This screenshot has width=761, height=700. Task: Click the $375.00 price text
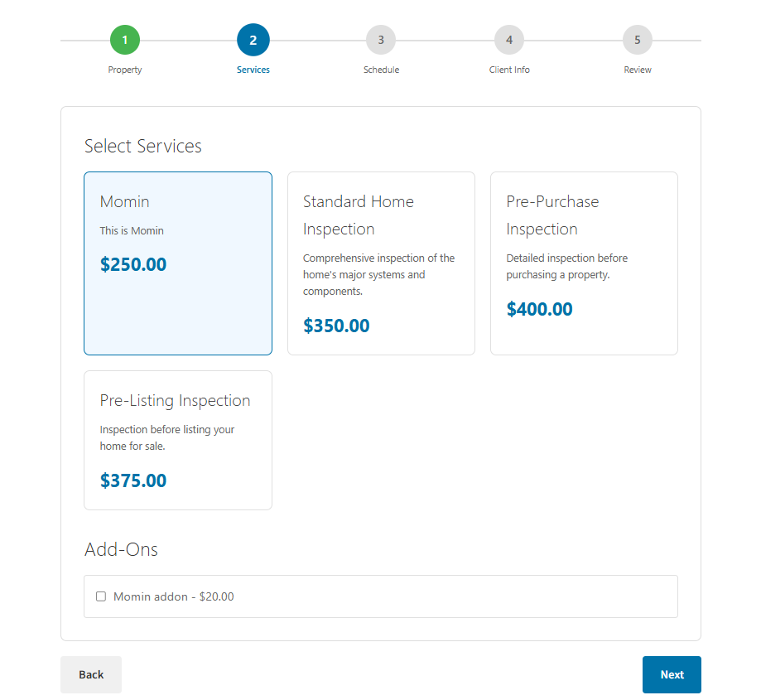click(133, 480)
